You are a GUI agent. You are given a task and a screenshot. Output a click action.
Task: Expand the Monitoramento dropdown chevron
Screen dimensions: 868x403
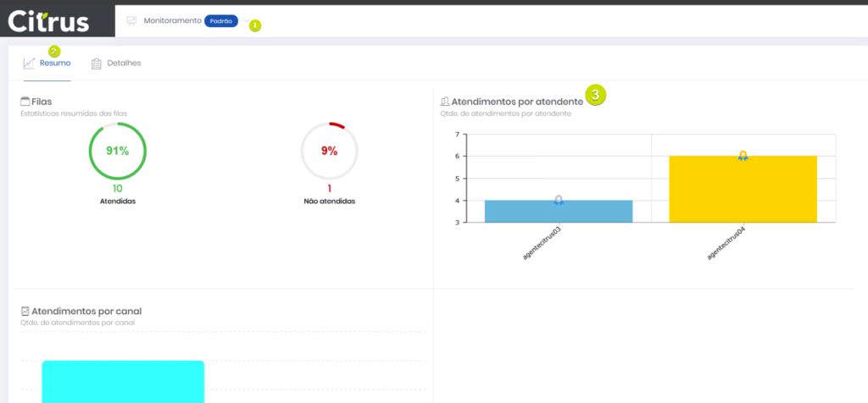(x=247, y=21)
